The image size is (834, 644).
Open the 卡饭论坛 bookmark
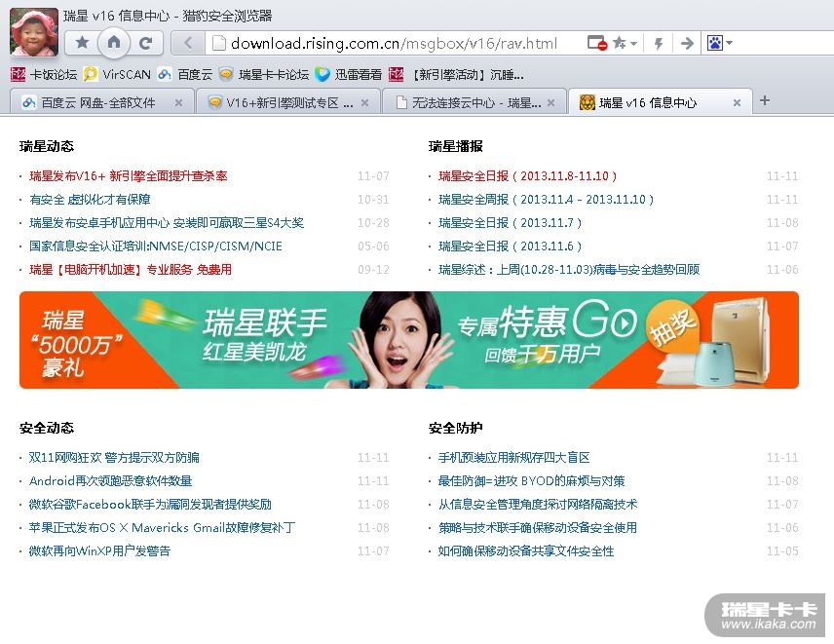[44, 74]
